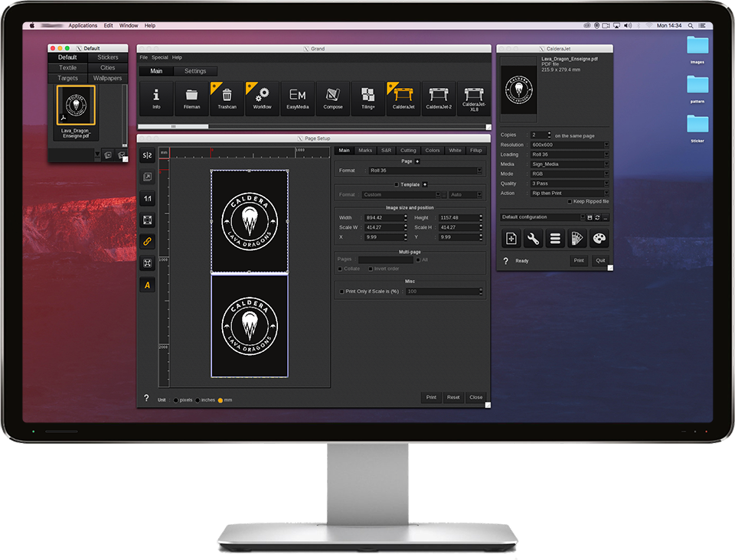The height and width of the screenshot is (560, 735).
Task: Open the wrench settings icon in CalderaJet panel
Action: coord(533,238)
